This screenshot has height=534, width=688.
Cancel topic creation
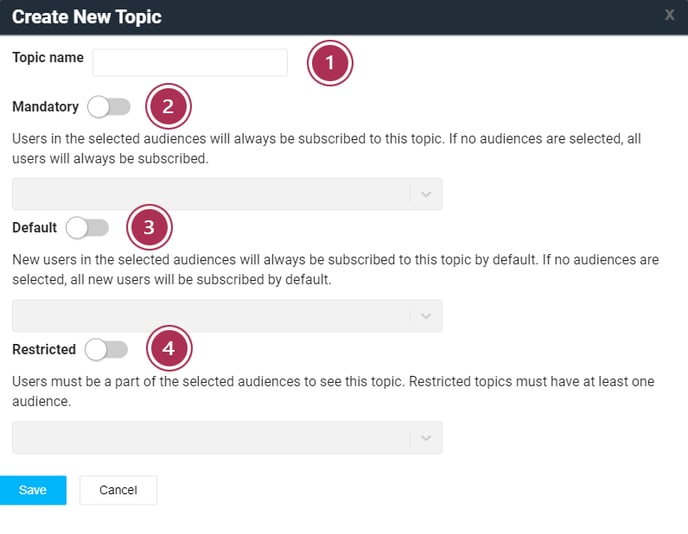[118, 490]
